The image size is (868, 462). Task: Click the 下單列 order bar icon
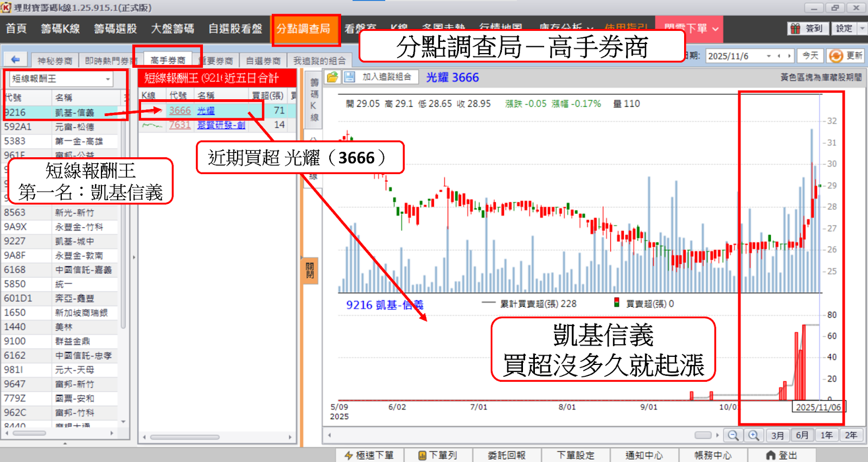click(x=422, y=455)
